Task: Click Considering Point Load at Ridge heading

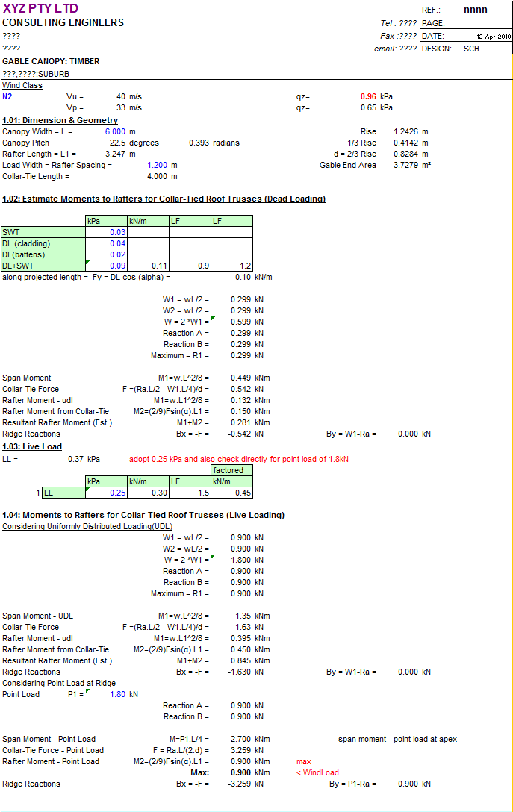Action: tap(59, 683)
